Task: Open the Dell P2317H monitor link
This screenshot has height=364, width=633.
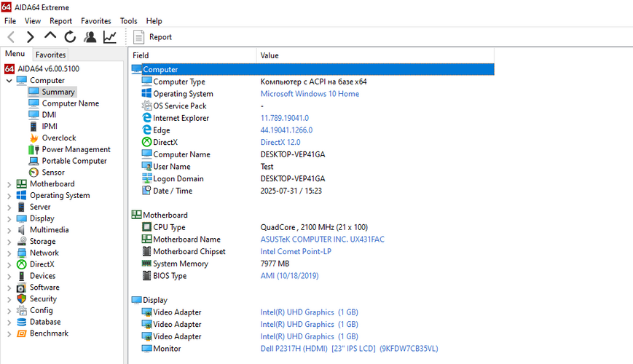Action: pyautogui.click(x=349, y=348)
